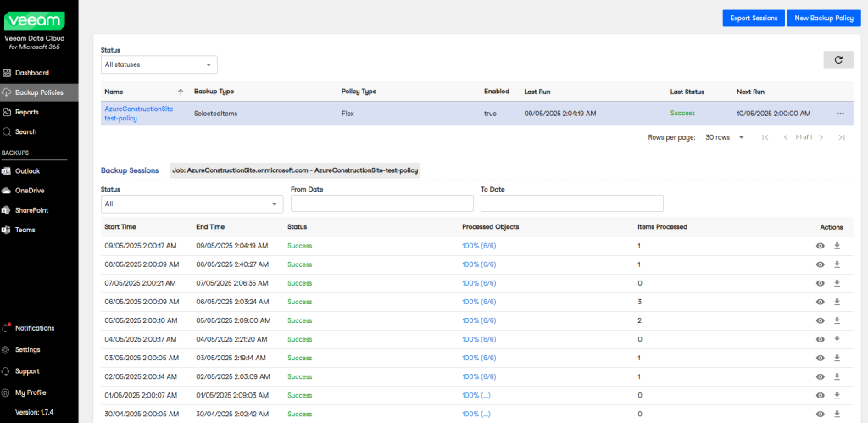Open the Dashboard page
Image resolution: width=868 pixels, height=423 pixels.
point(32,73)
